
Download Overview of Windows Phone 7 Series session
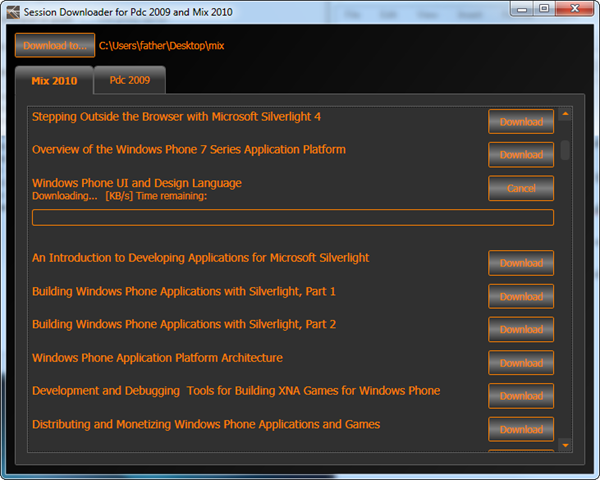point(521,155)
